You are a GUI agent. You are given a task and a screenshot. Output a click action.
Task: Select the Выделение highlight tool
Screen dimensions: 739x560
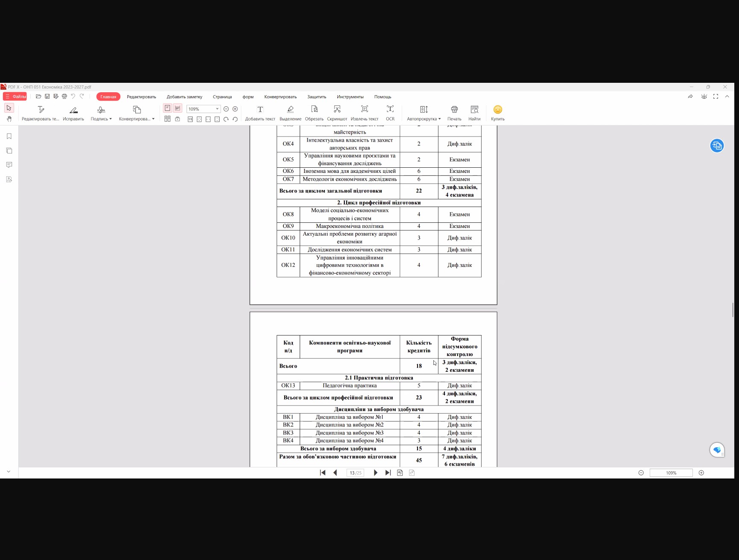[x=290, y=114]
